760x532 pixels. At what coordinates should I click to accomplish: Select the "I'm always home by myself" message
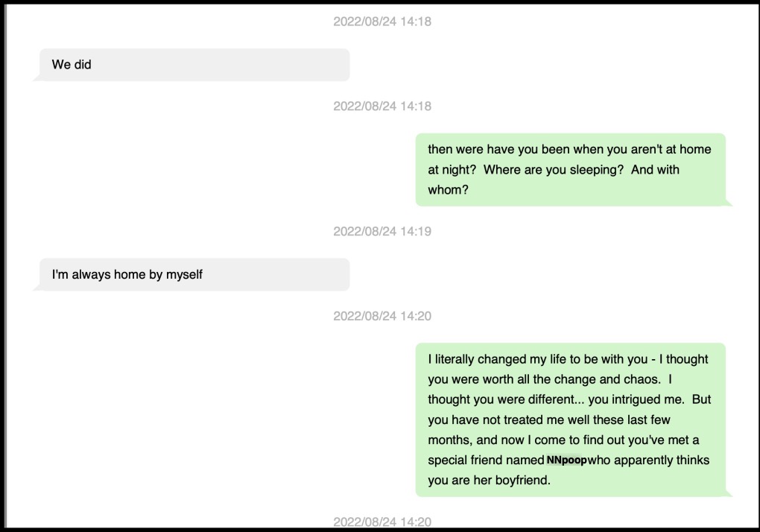pos(192,275)
